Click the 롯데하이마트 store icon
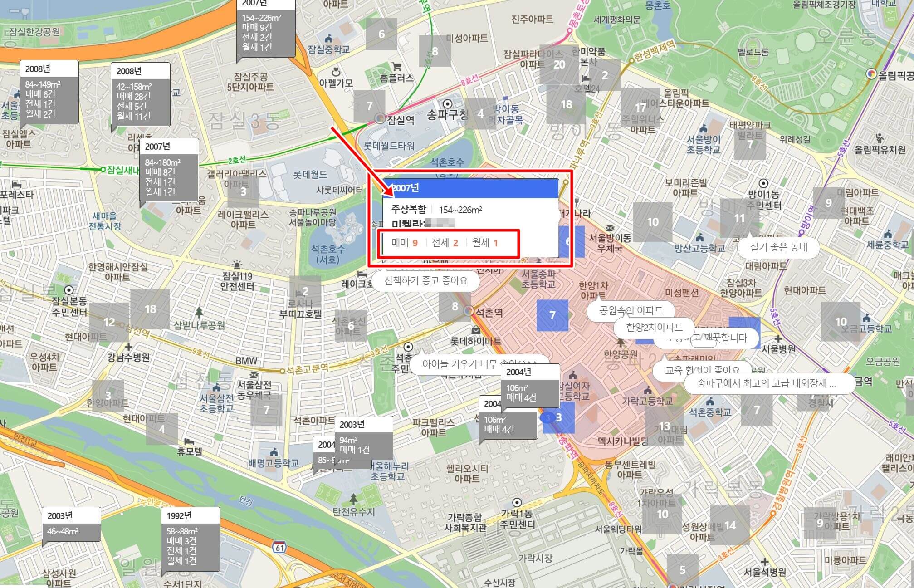 pyautogui.click(x=475, y=330)
